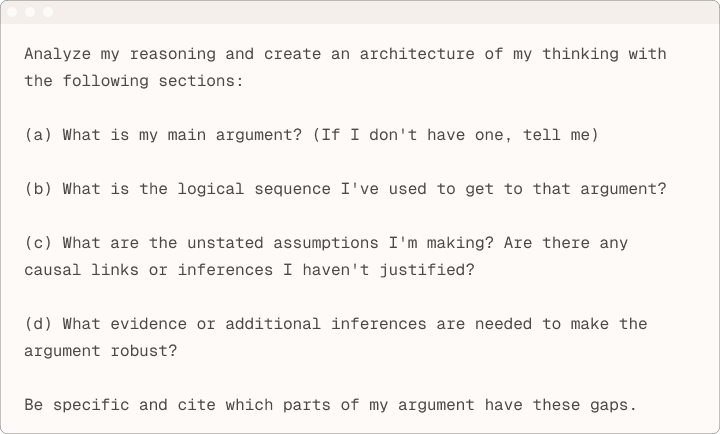This screenshot has width=720, height=434.
Task: Click the "(d)" section marker
Action: [38, 324]
